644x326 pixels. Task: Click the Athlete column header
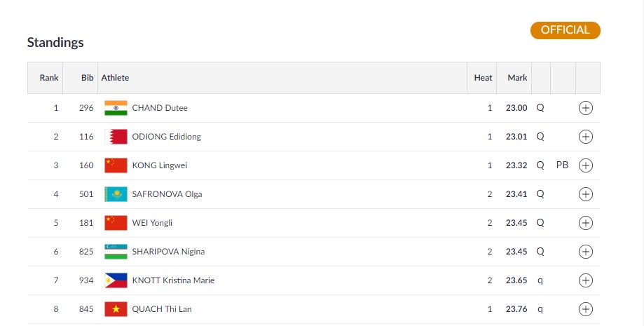116,78
